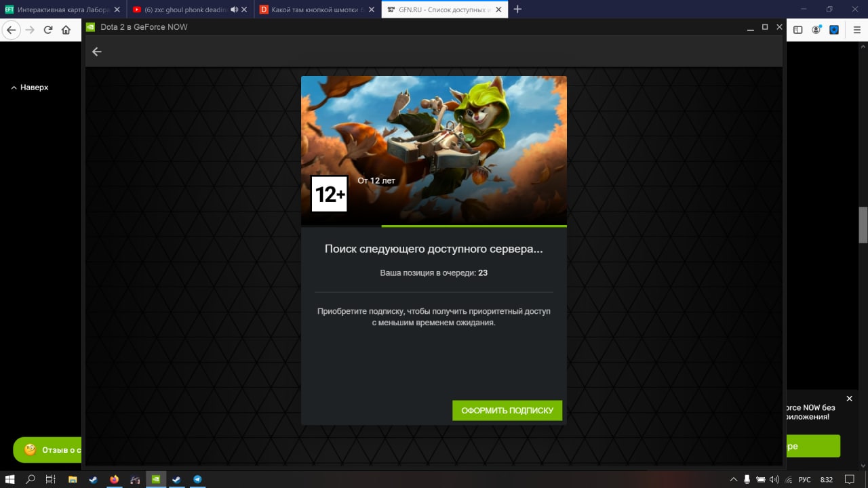This screenshot has height=488, width=868.
Task: Click the green button in the promo popup
Action: tap(813, 446)
